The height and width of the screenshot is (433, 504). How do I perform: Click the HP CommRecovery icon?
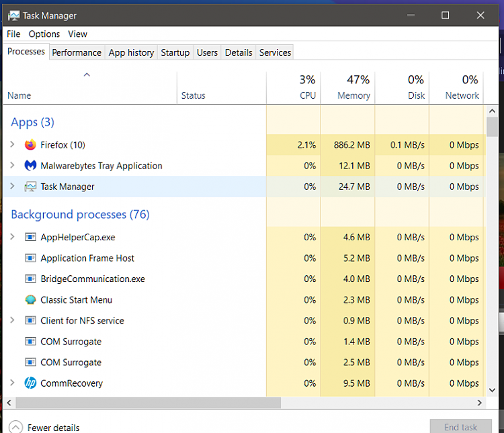pyautogui.click(x=30, y=383)
